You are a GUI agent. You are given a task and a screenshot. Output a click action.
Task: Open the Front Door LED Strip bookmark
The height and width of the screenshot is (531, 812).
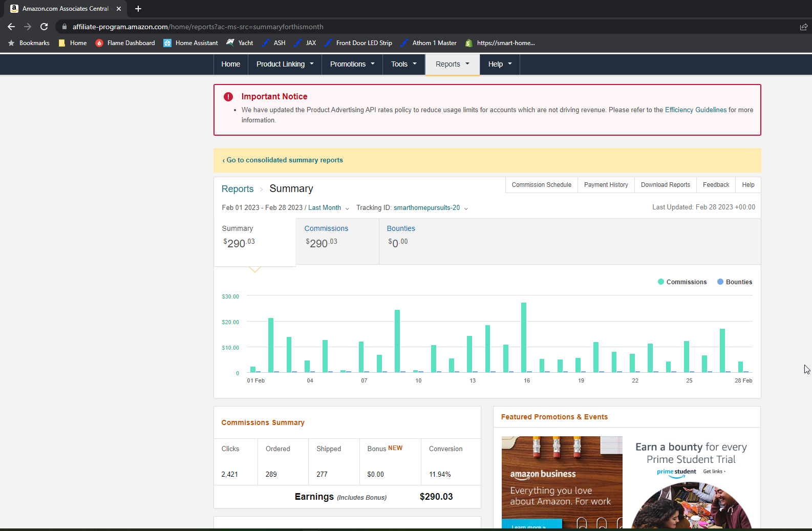(358, 43)
